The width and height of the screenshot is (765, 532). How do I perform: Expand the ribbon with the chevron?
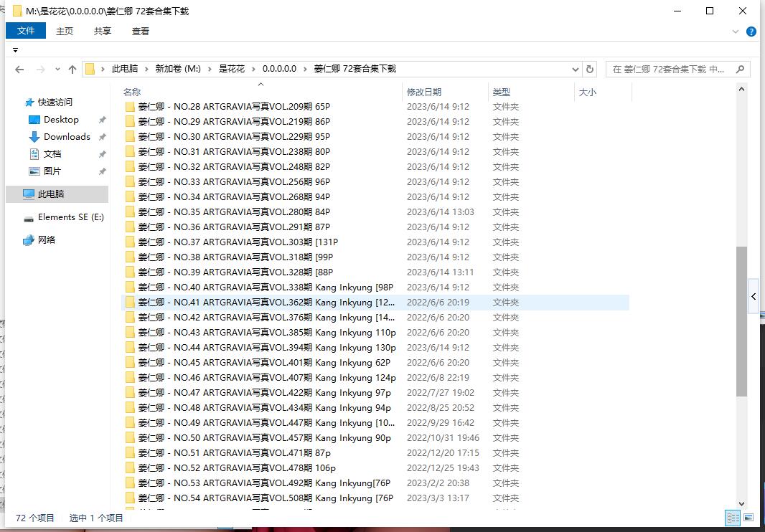coord(736,32)
